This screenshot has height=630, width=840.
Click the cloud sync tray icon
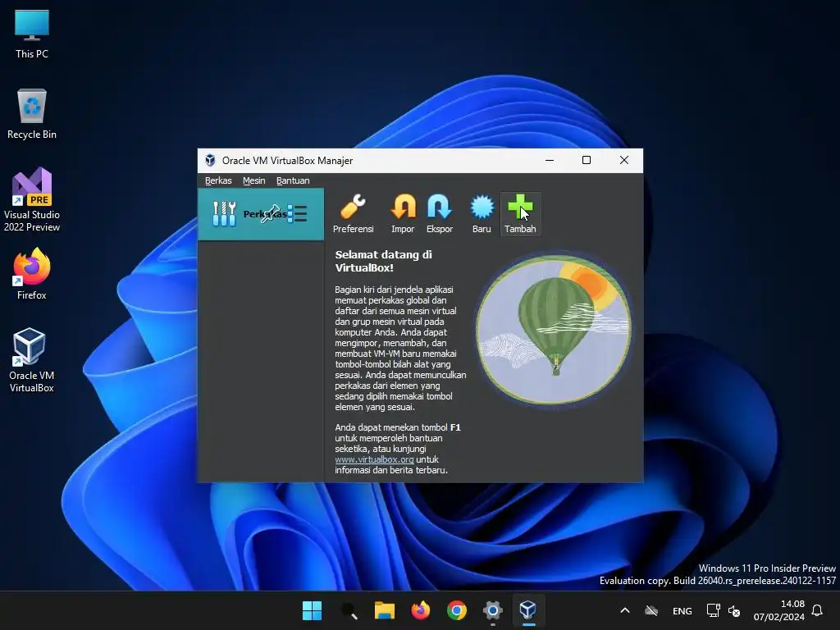pos(651,610)
